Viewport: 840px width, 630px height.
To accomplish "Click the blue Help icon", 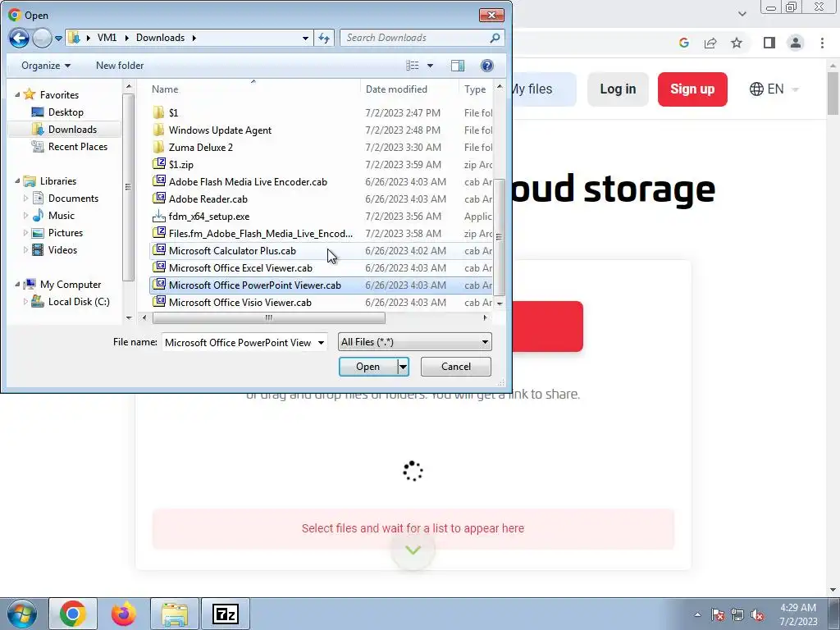I will pos(487,66).
